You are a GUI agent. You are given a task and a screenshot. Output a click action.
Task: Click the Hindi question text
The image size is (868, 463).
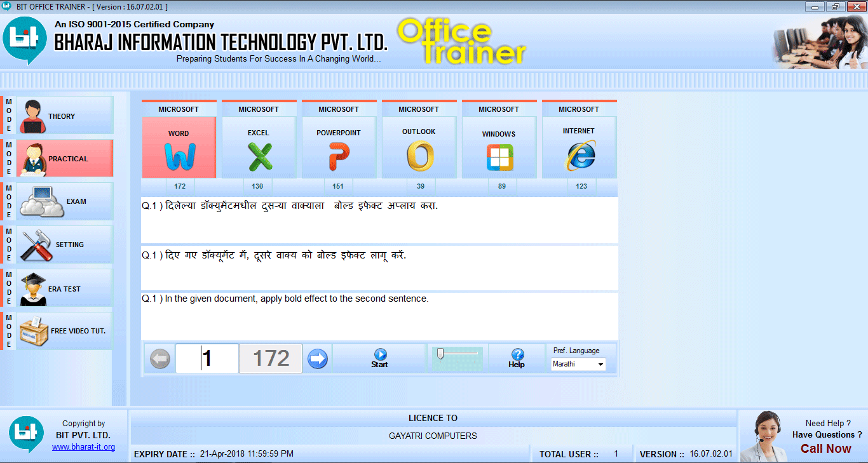click(274, 255)
